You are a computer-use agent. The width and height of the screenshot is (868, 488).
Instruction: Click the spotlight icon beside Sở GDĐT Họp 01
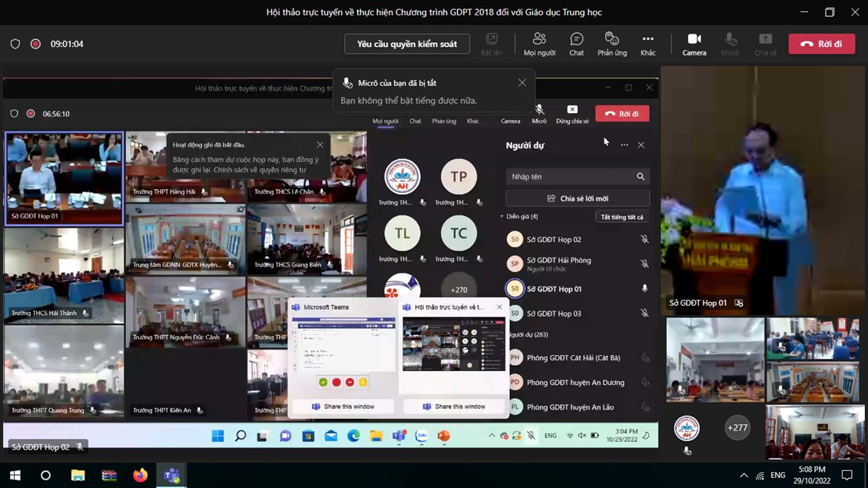pyautogui.click(x=739, y=304)
